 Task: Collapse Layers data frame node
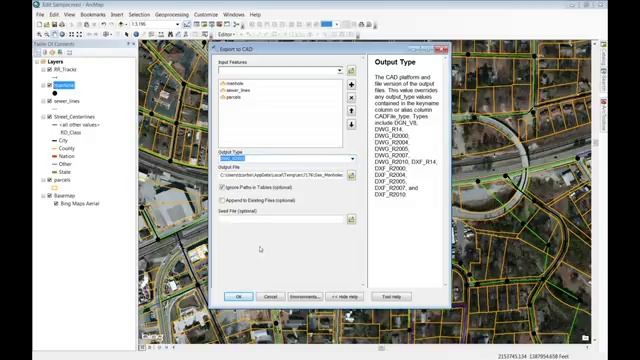pyautogui.click(x=37, y=62)
